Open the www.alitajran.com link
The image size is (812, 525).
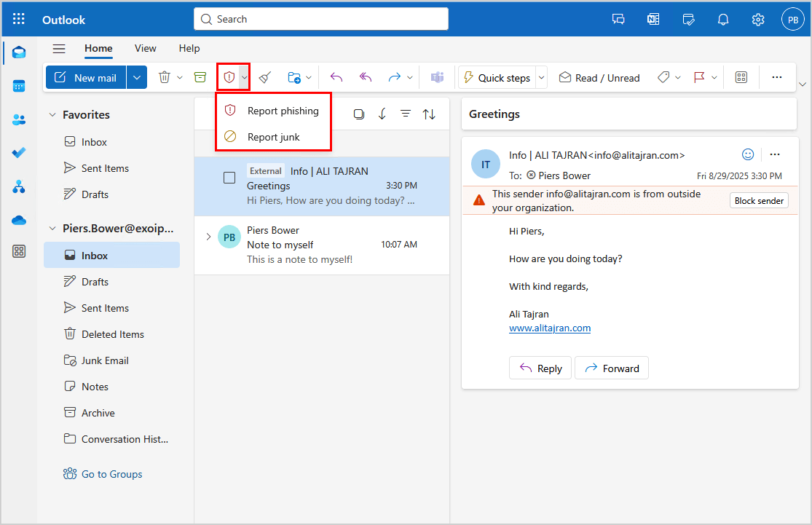tap(550, 328)
